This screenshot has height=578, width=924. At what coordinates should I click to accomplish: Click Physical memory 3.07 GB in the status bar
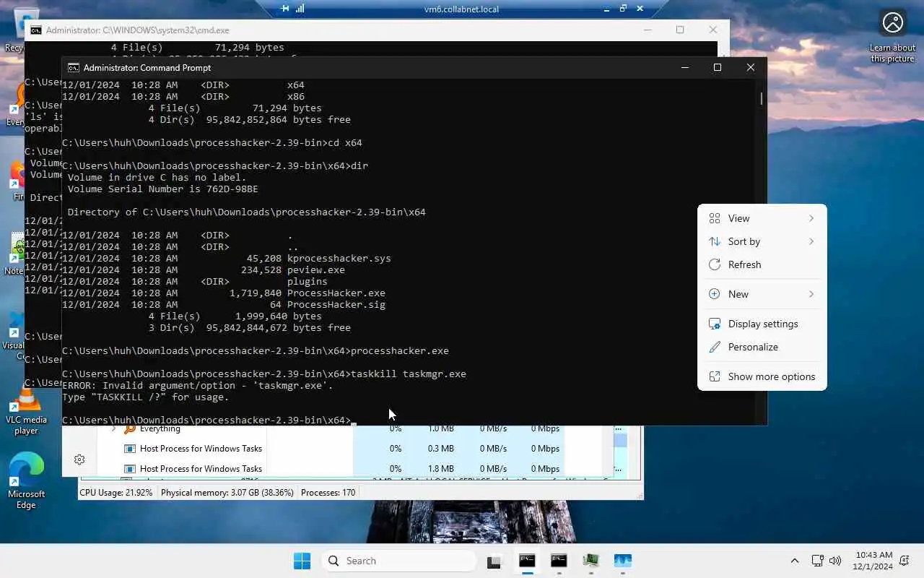227,493
